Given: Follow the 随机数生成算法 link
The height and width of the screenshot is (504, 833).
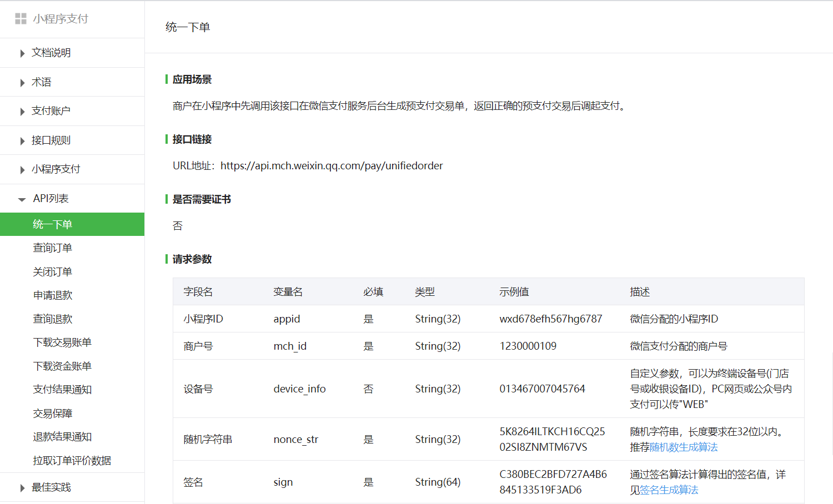Looking at the screenshot, I should click(684, 447).
